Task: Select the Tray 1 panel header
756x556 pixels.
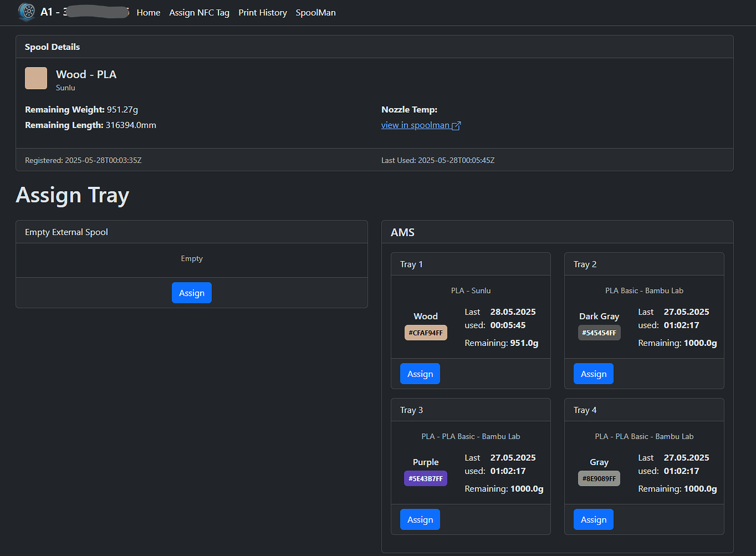Action: click(x=411, y=264)
